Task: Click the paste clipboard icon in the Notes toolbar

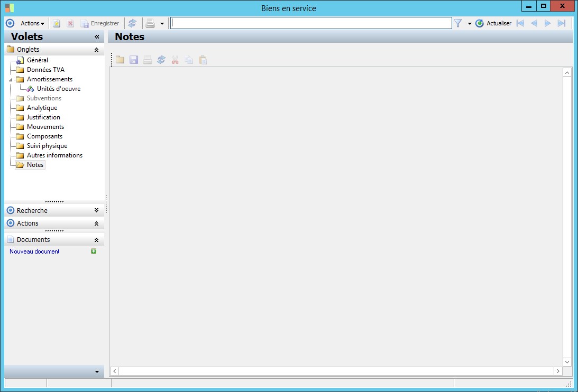Action: (203, 60)
